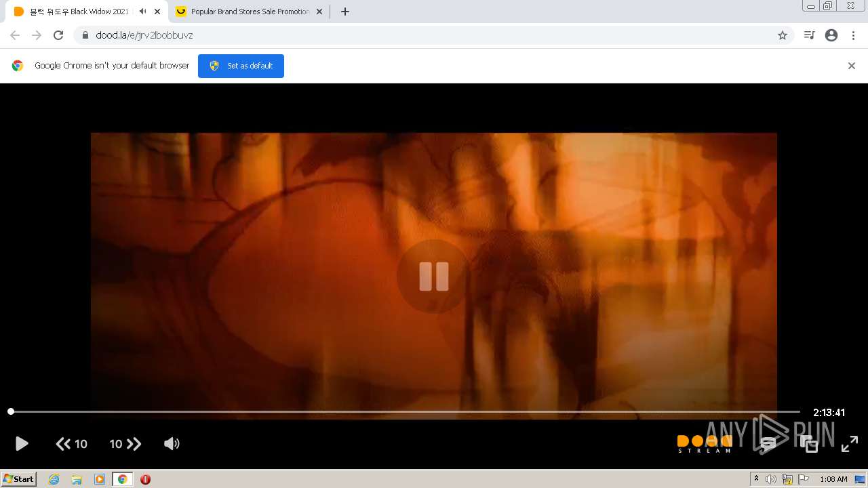868x488 pixels.
Task: Mute audio icon on Black Widow tab
Action: (142, 12)
